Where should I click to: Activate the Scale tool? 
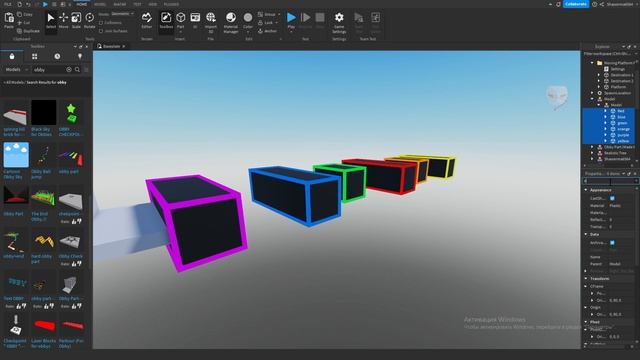click(76, 20)
